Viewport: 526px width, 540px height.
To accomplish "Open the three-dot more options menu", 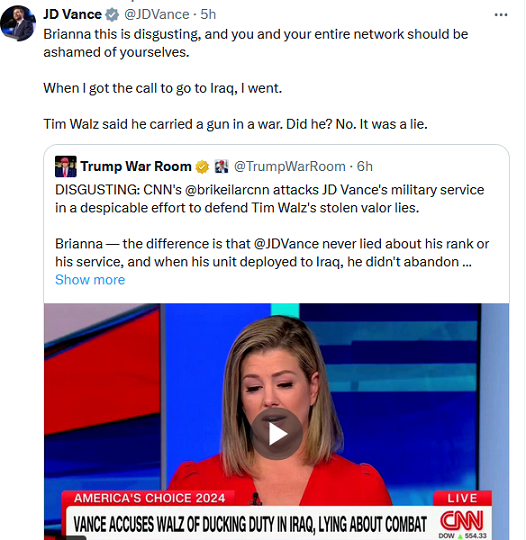I will point(501,15).
